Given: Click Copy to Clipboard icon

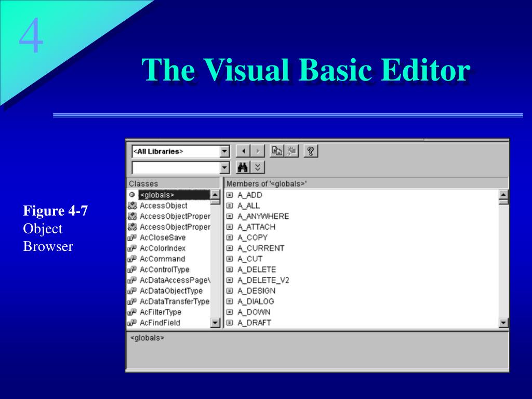Looking at the screenshot, I should point(277,151).
